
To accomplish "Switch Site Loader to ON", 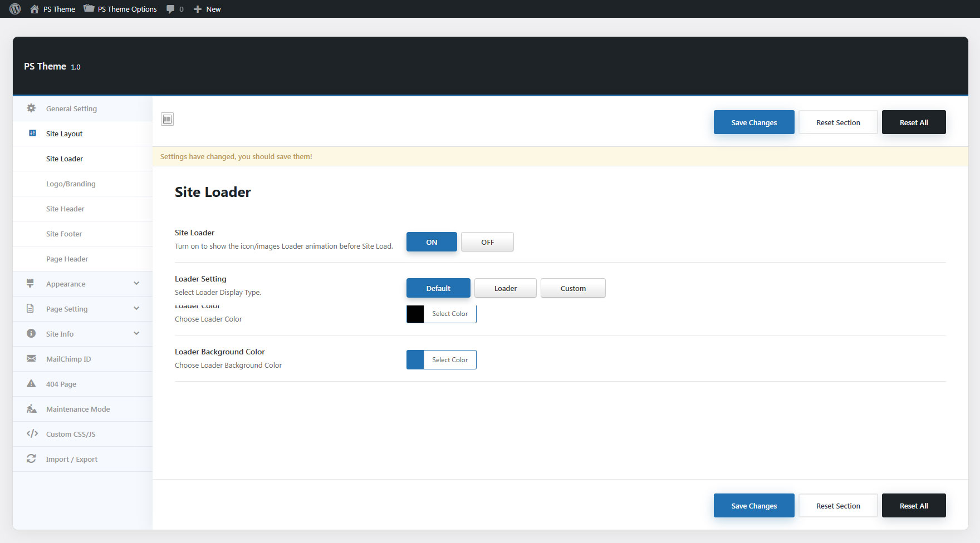I will [432, 242].
